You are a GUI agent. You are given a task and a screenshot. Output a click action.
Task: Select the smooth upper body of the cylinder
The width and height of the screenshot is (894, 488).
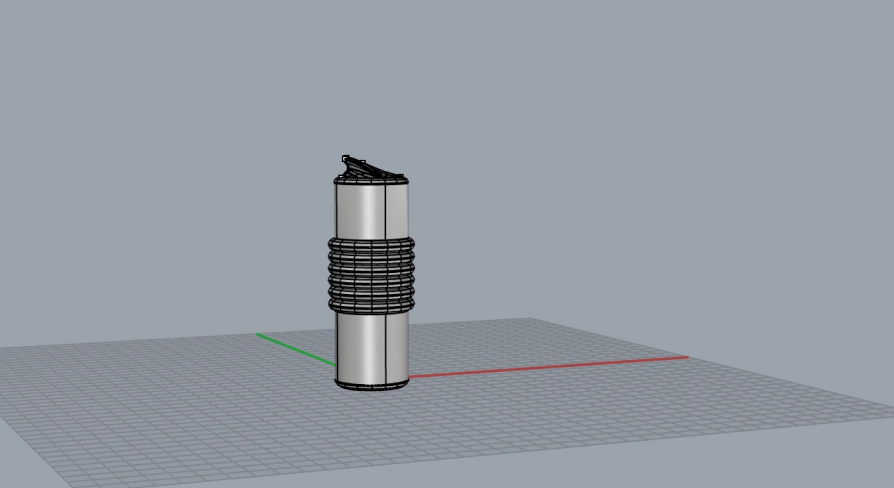click(371, 211)
